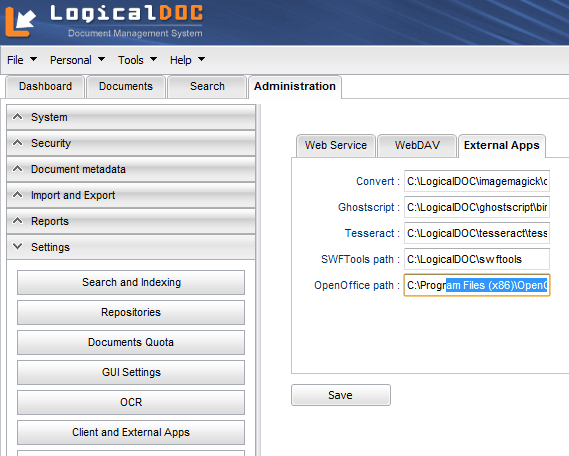Image resolution: width=569 pixels, height=456 pixels.
Task: Expand the Reports accordion section
Action: tap(131, 221)
